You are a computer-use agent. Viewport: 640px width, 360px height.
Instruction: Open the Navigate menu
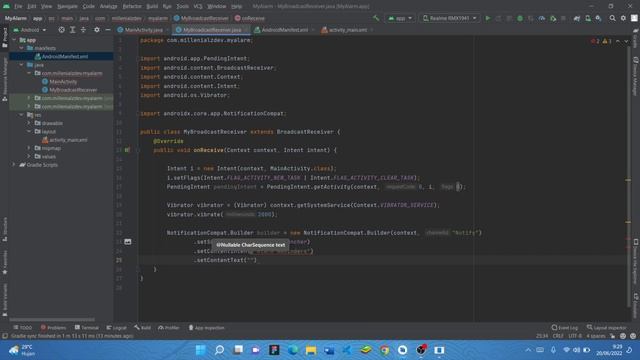point(67,7)
